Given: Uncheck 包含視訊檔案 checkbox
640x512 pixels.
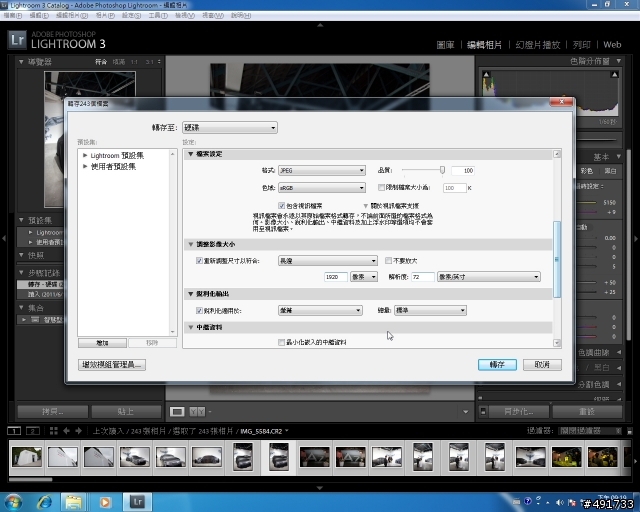Looking at the screenshot, I should pos(281,205).
